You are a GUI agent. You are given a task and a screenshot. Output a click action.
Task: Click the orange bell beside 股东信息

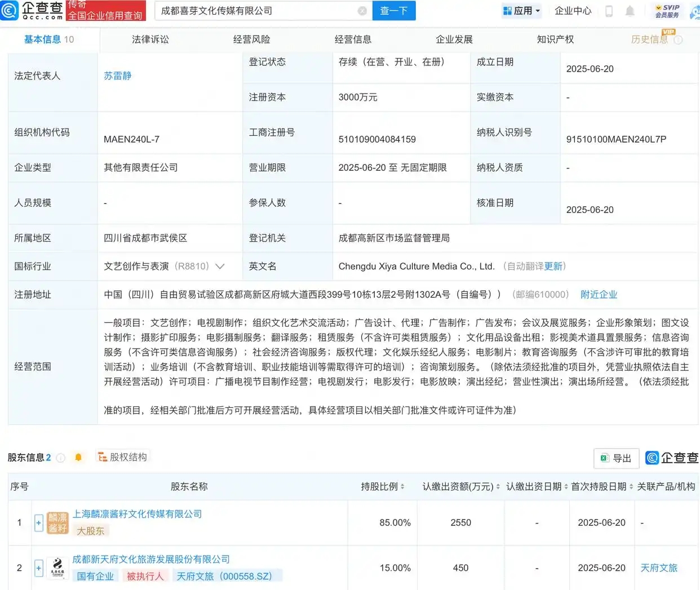coord(78,458)
